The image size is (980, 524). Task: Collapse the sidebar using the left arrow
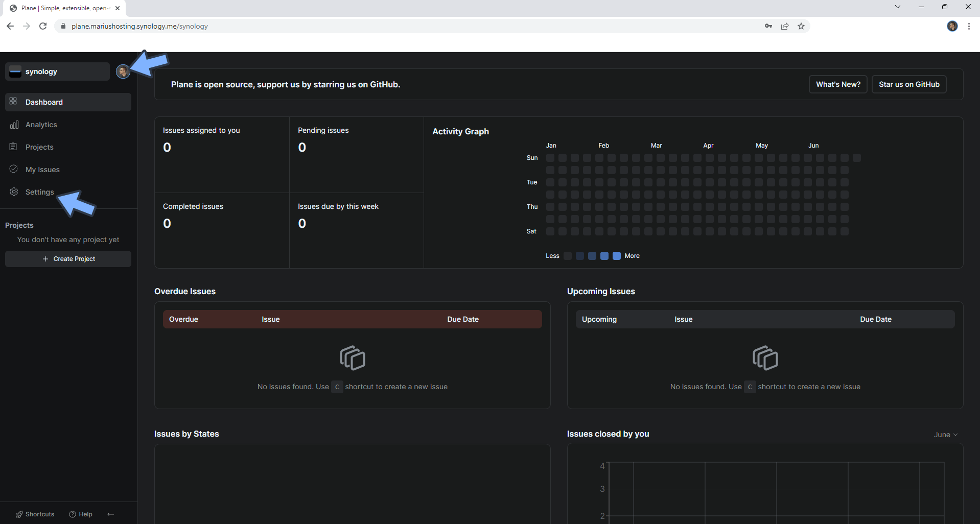coord(110,514)
